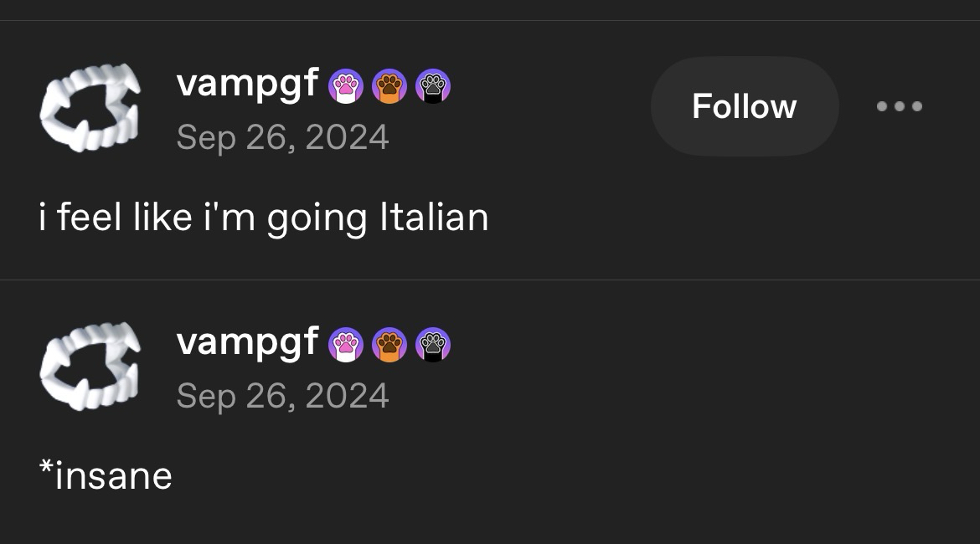Open vampgf username on the first post
Viewport: 980px width, 544px height.
coord(247,84)
